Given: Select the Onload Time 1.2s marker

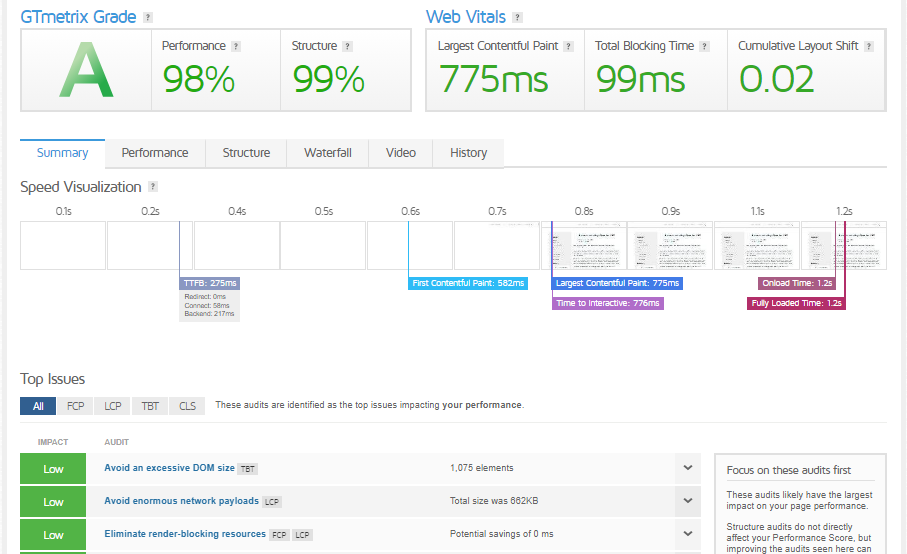Looking at the screenshot, I should (x=797, y=283).
